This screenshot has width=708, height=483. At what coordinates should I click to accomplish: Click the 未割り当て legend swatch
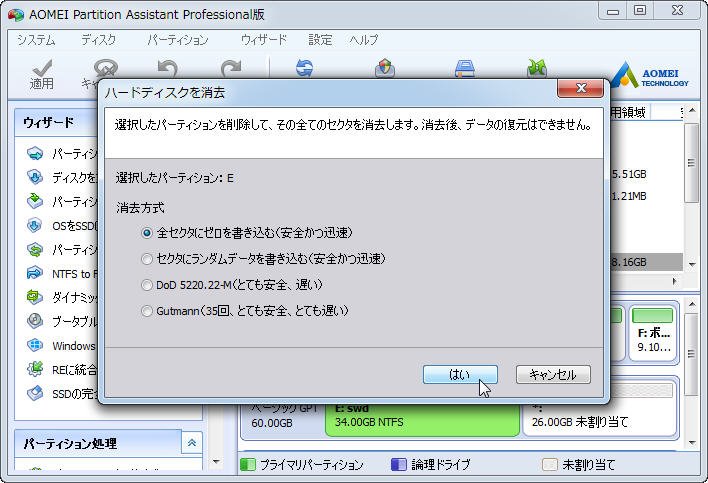[x=550, y=464]
